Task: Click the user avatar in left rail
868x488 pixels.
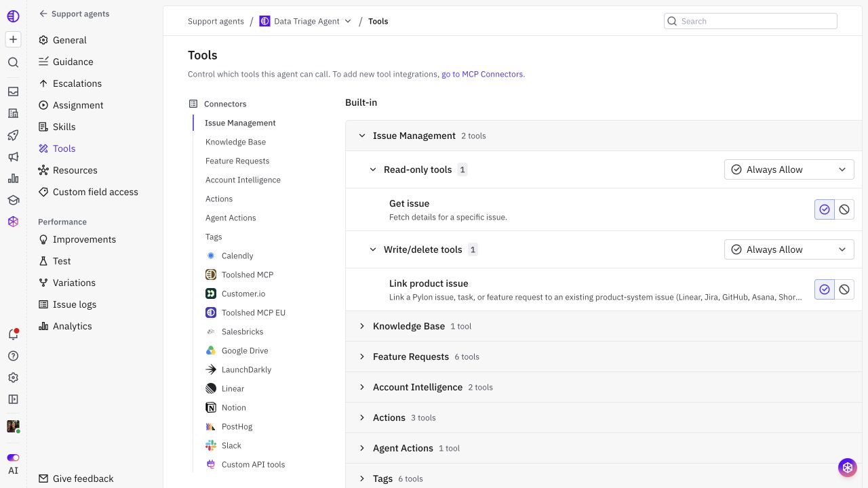Action: click(x=13, y=426)
